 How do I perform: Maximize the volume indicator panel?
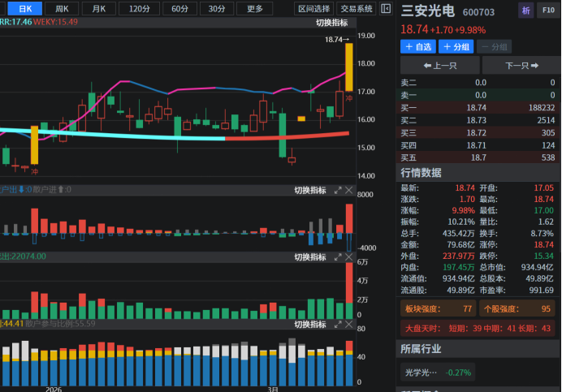(338, 257)
